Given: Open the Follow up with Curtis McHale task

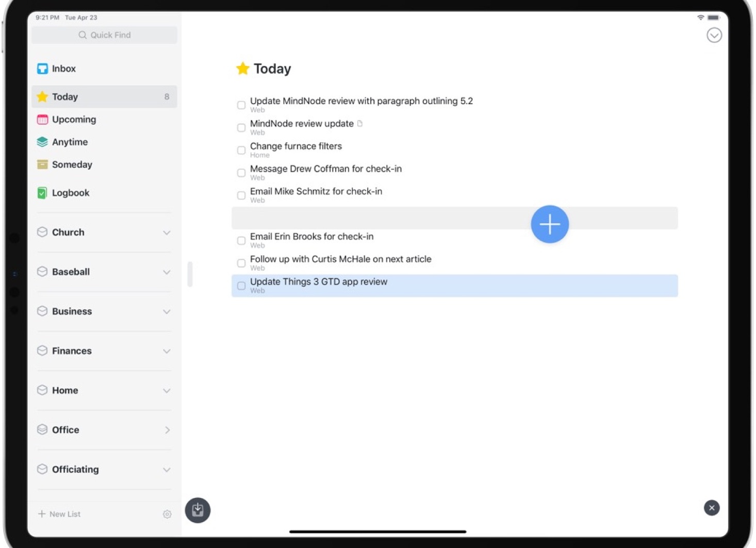Looking at the screenshot, I should coord(340,259).
